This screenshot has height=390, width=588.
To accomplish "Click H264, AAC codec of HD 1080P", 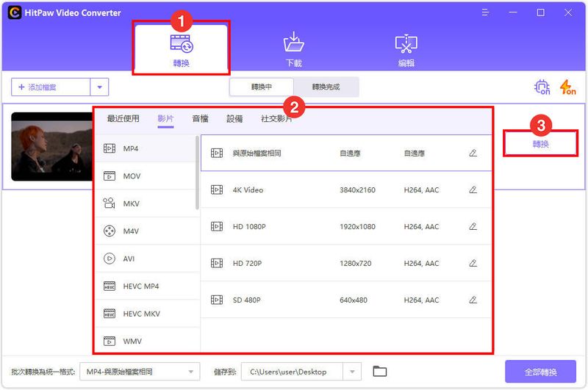I will coord(421,227).
